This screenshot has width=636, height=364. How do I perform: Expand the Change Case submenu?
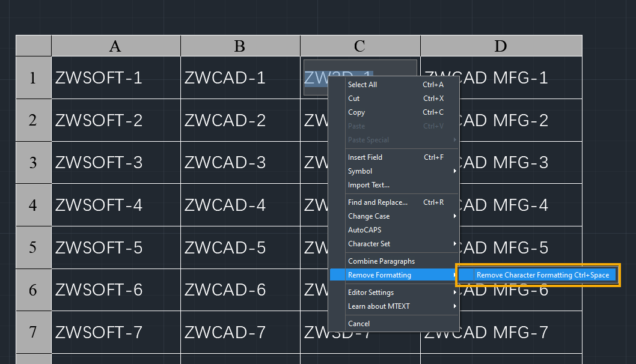[394, 216]
